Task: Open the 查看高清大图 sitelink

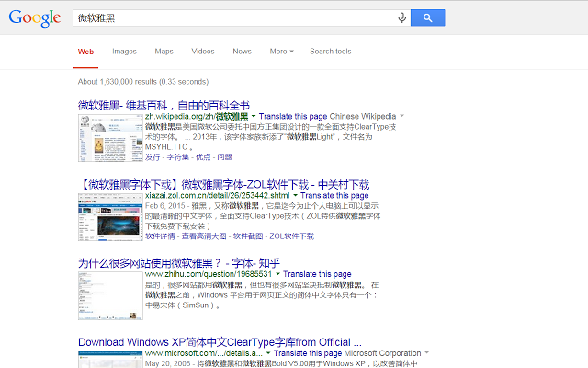Action: pyautogui.click(x=204, y=236)
